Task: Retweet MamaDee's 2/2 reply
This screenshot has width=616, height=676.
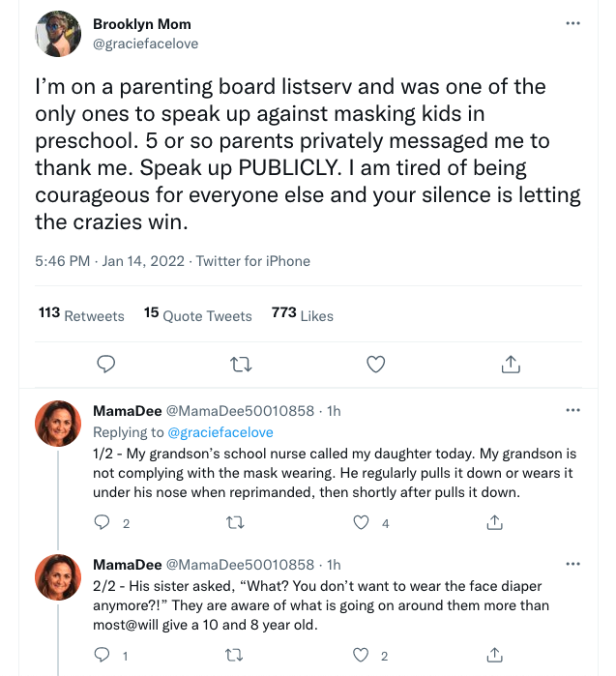Action: point(233,656)
